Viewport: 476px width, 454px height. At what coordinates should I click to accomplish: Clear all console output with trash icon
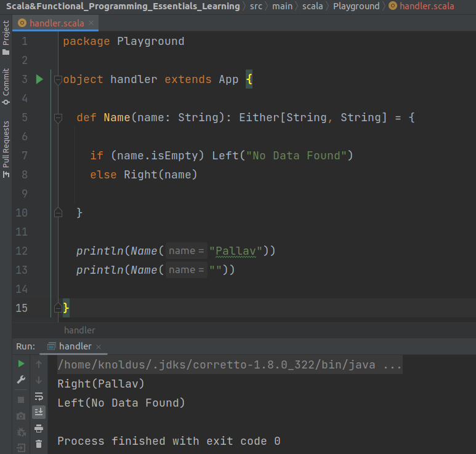coord(39,444)
